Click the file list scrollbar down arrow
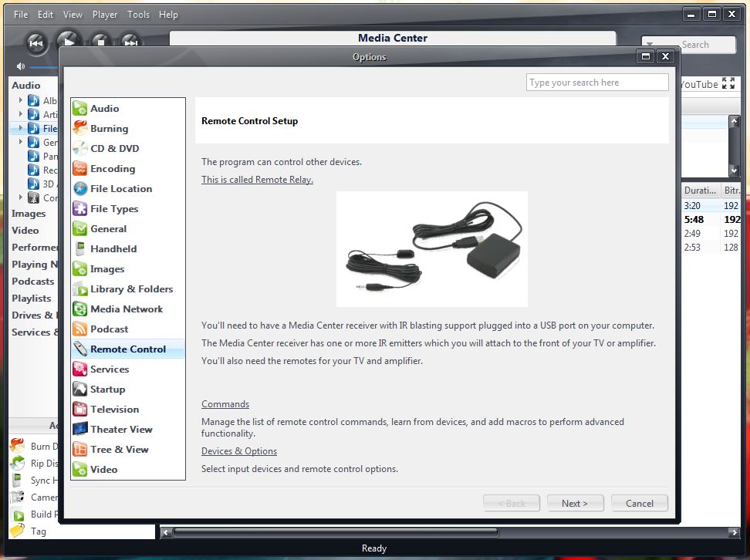This screenshot has width=750, height=560. (x=735, y=170)
